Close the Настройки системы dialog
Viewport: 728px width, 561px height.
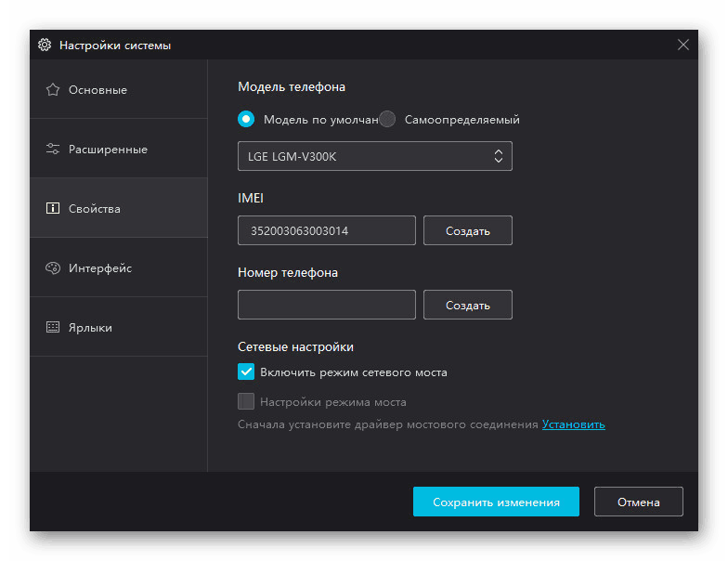coord(683,45)
